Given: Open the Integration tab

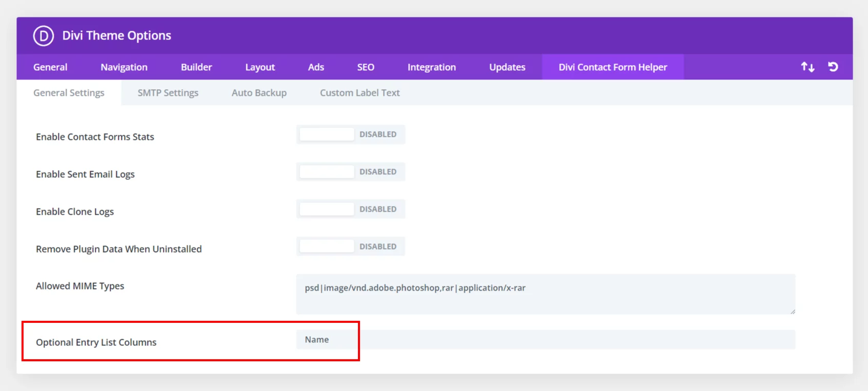Looking at the screenshot, I should click(x=432, y=67).
